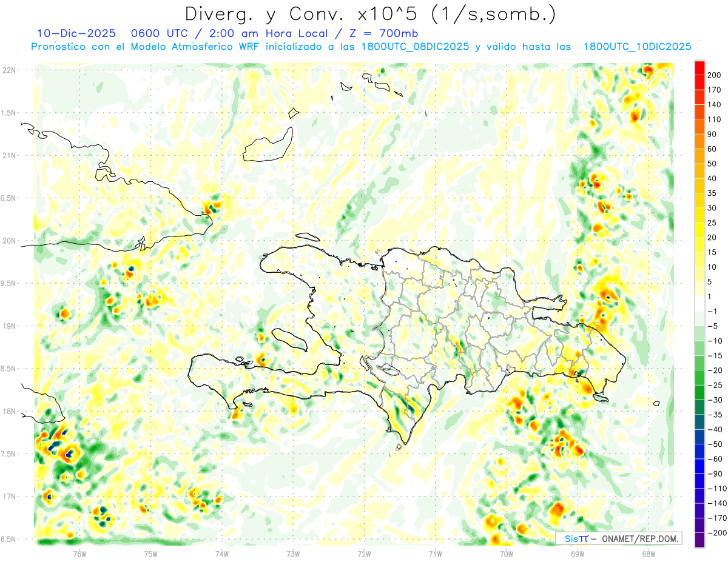Click longitude axis label '74W'
728x562 pixels.
[222, 554]
